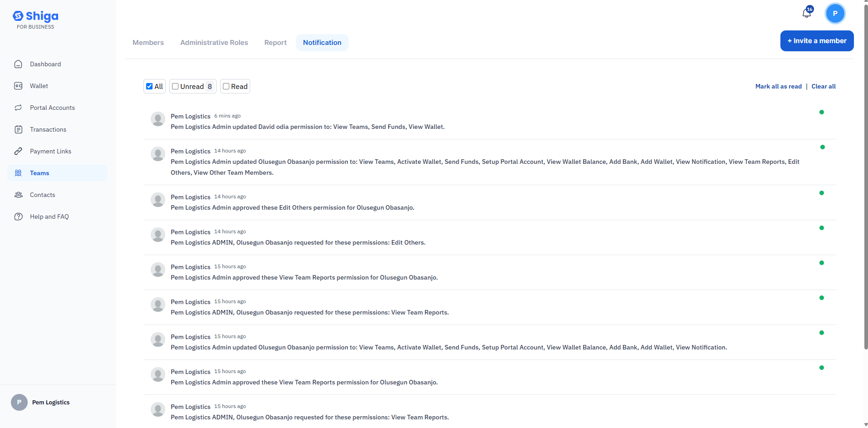Viewport: 868px width, 428px height.
Task: Click green unread dot on requested Edit Others notification
Action: 822,228
